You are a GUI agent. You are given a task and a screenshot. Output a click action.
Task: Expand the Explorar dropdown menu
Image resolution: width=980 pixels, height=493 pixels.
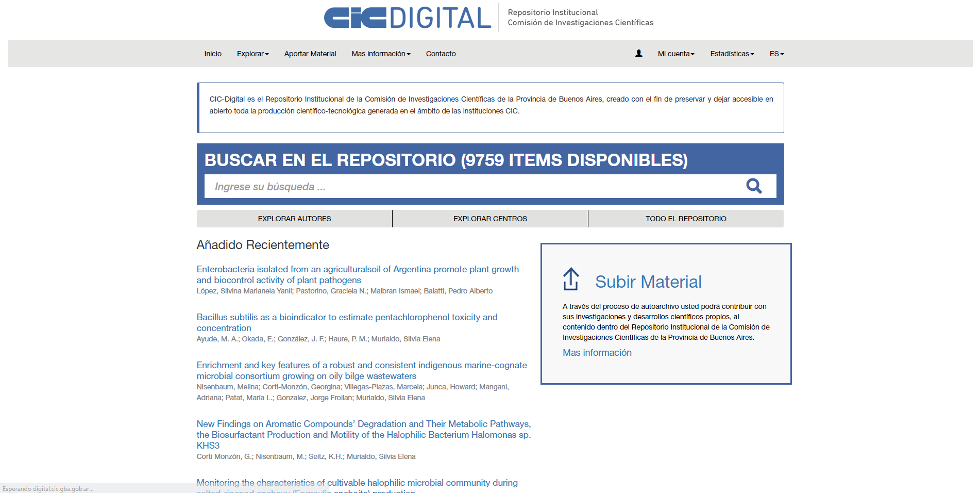pyautogui.click(x=253, y=54)
